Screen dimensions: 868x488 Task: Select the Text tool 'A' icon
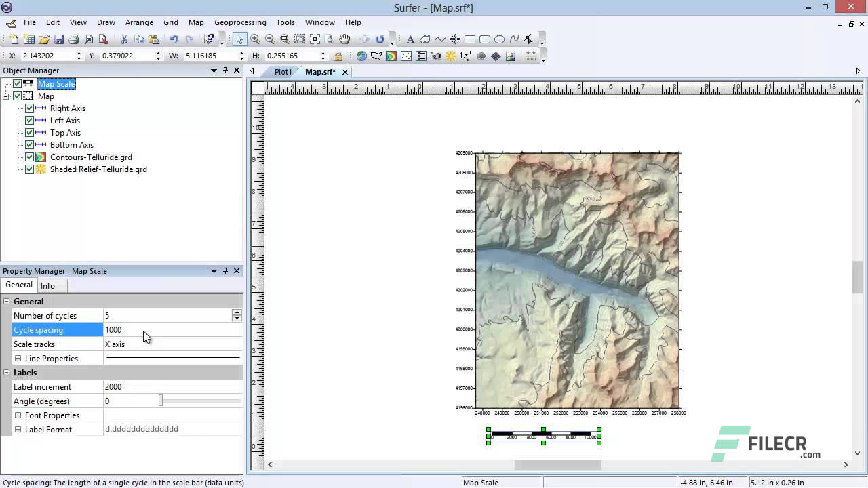[410, 39]
